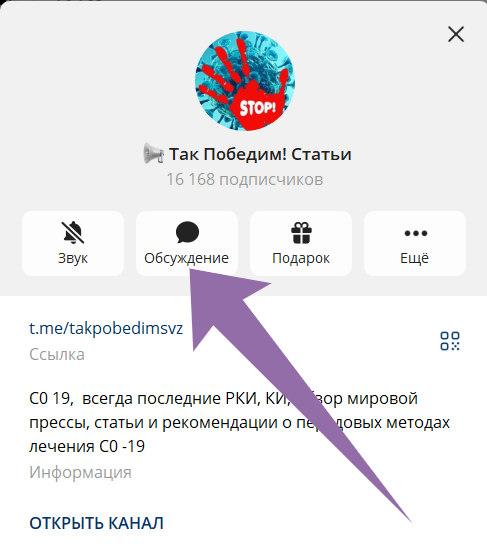The height and width of the screenshot is (553, 487).
Task: Click the лечения C0 -19 description line
Action: pyautogui.click(x=87, y=446)
